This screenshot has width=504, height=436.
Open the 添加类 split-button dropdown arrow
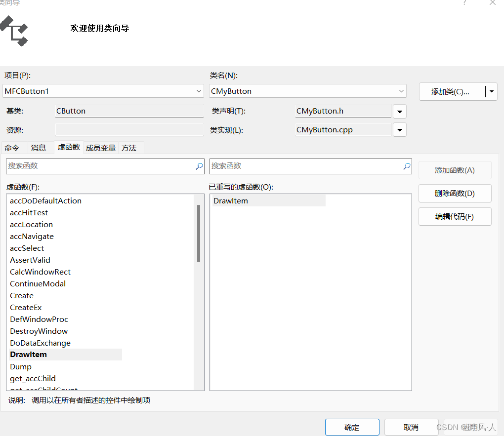pyautogui.click(x=492, y=91)
